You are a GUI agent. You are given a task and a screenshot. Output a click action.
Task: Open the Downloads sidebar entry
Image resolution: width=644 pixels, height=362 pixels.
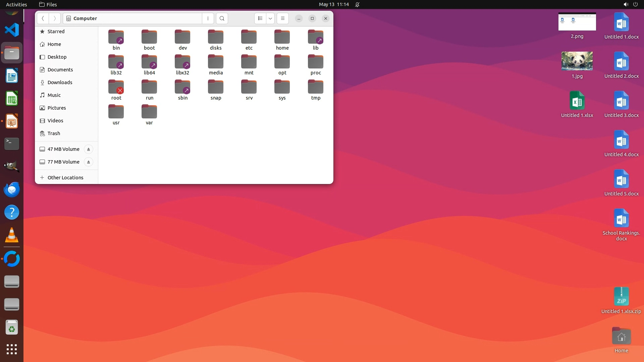tap(60, 82)
